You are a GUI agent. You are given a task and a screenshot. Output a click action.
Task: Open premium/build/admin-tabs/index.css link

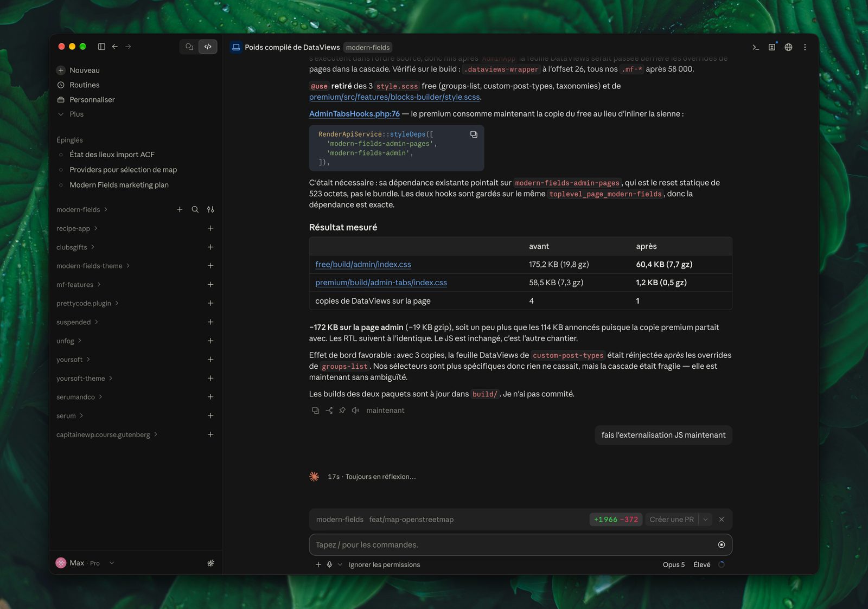[x=381, y=283]
